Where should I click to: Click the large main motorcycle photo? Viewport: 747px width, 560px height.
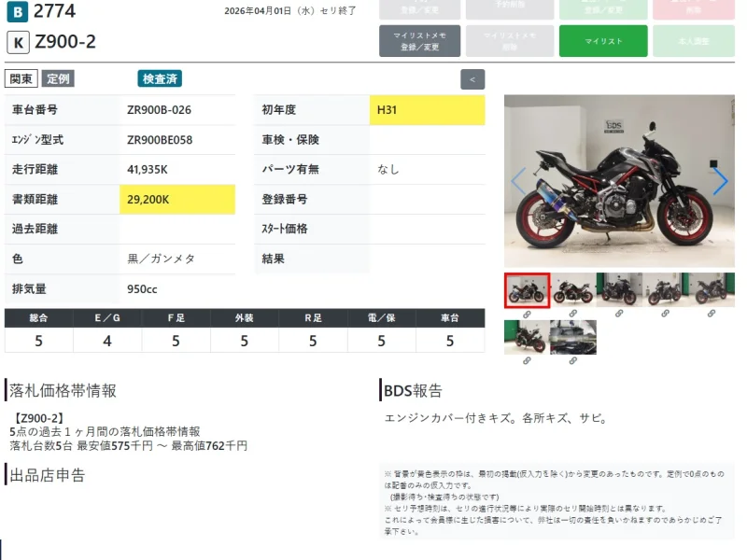click(x=619, y=181)
